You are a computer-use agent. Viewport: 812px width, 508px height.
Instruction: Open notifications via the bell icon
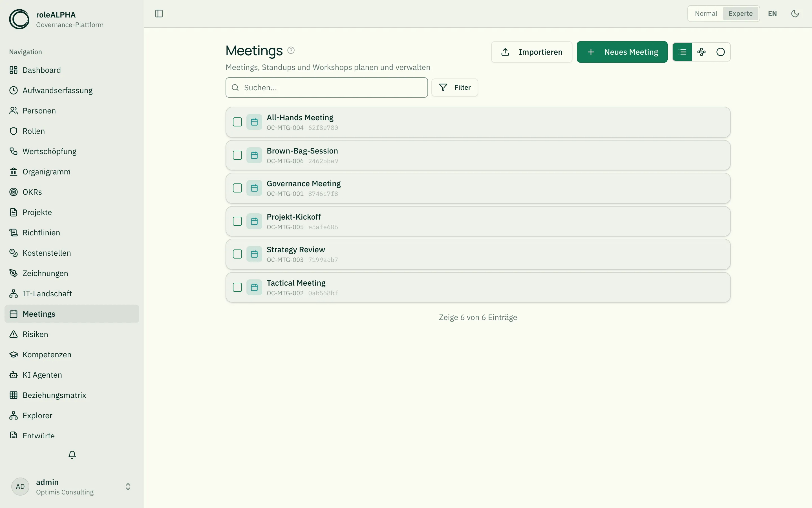pyautogui.click(x=72, y=455)
